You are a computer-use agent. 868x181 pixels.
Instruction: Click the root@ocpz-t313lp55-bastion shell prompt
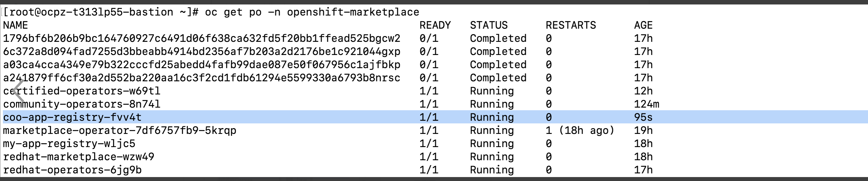[94, 12]
